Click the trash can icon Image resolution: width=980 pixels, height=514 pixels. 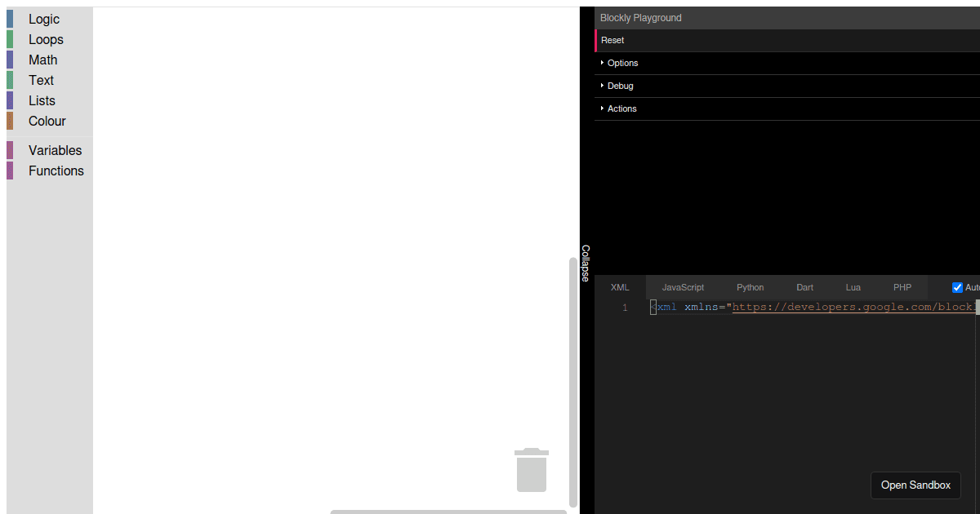[x=531, y=471]
